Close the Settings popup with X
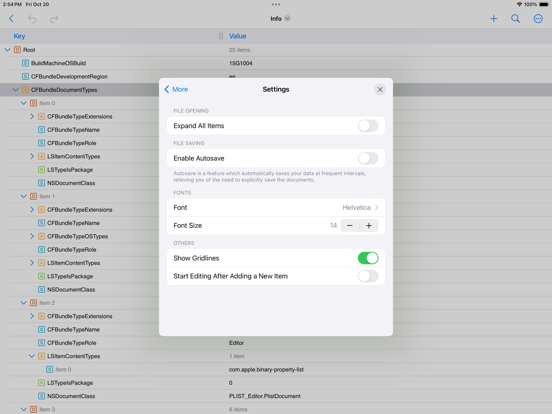 (x=380, y=89)
